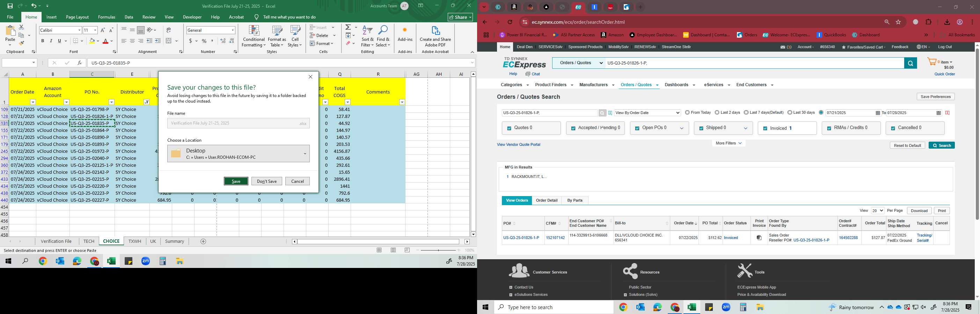Toggle the Accepted / Pending checkbox

tap(573, 128)
